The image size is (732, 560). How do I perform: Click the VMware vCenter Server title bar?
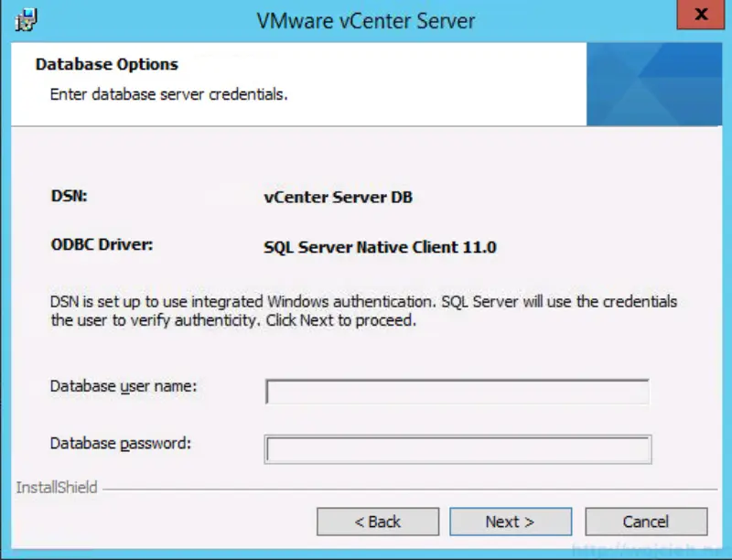click(x=366, y=19)
